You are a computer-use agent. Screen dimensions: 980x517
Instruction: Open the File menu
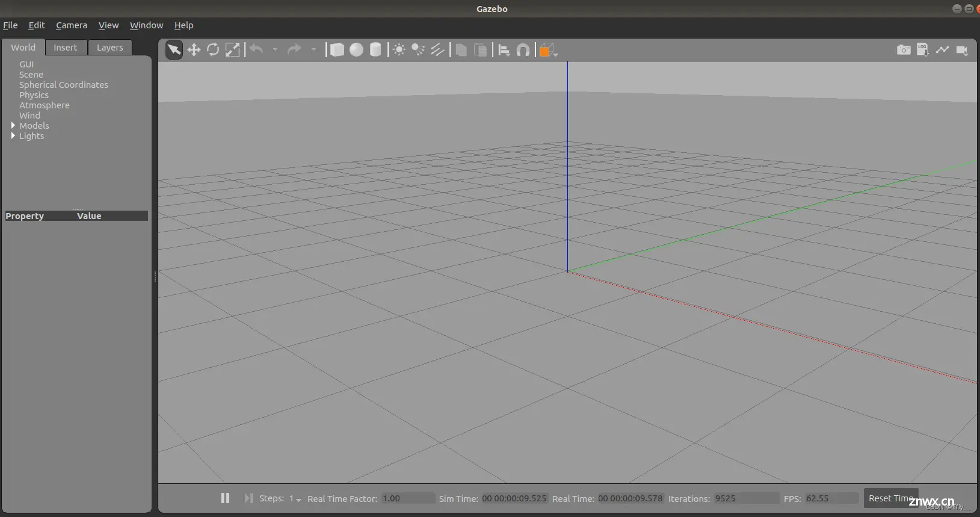click(10, 25)
